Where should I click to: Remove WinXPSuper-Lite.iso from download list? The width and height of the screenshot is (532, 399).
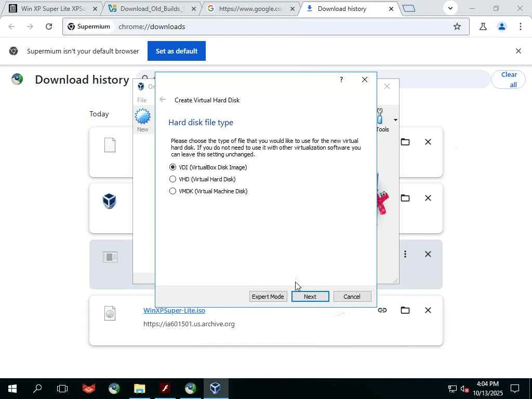pyautogui.click(x=428, y=310)
